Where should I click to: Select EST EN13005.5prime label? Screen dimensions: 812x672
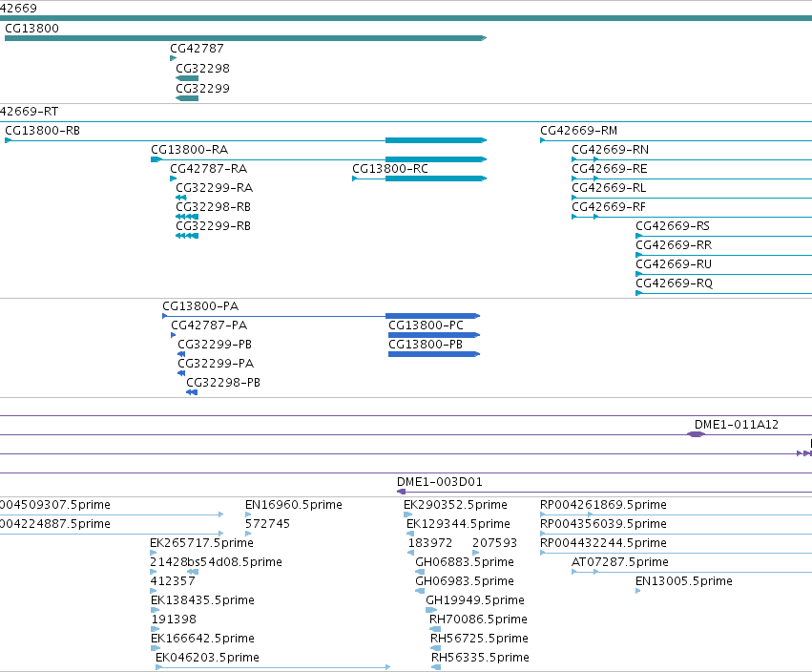(684, 581)
